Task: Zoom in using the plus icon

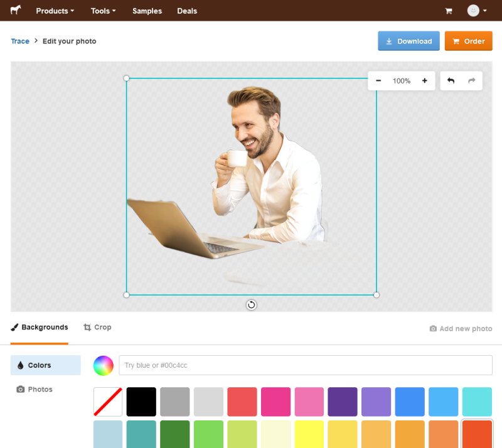Action: 424,80
